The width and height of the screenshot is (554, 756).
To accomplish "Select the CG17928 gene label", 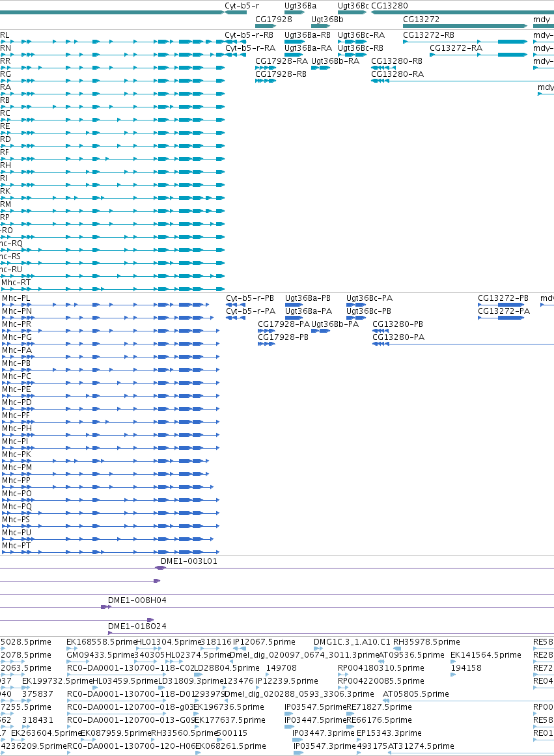I will 273,20.
